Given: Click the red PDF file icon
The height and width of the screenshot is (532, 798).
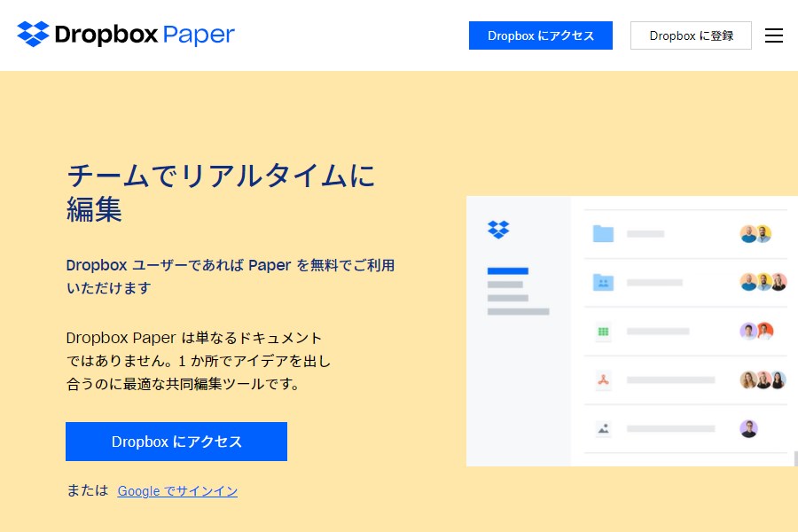Looking at the screenshot, I should [603, 379].
